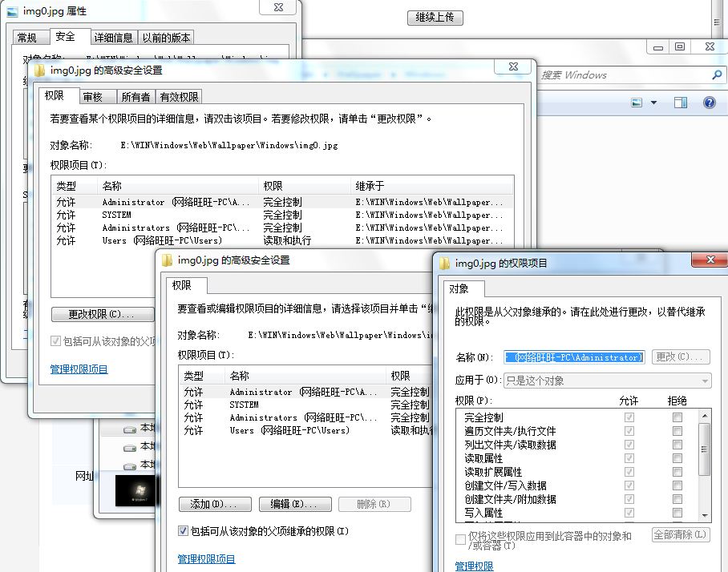This screenshot has width=728, height=572.
Task: Click the 删除(R) button
Action: (x=374, y=504)
